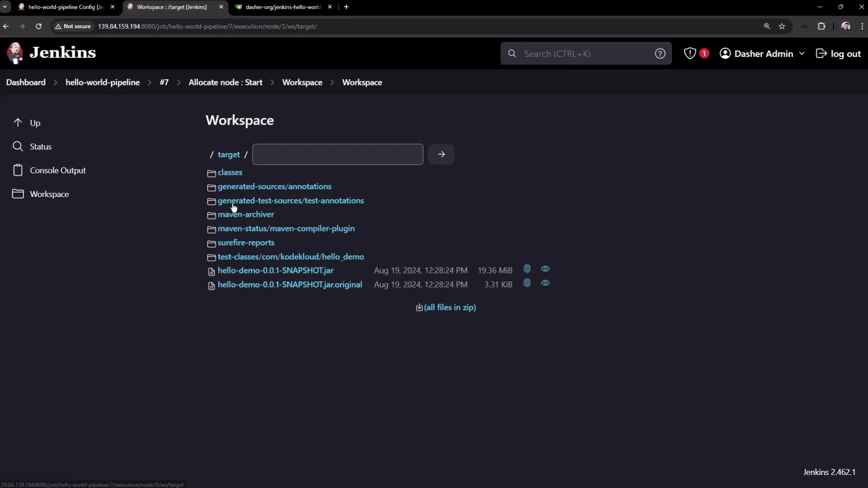
Task: Show fingerprint of hello-demo-0.0.1-SNAPSHOT.jar.original
Action: pyautogui.click(x=528, y=283)
